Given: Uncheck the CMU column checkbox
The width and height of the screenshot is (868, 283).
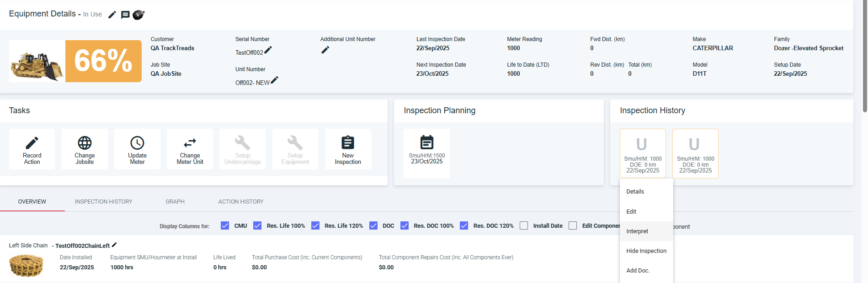Looking at the screenshot, I should [225, 225].
